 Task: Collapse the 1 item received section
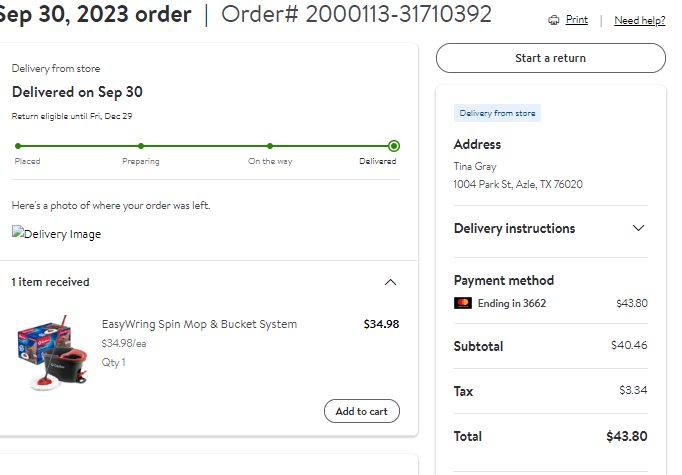coord(391,282)
